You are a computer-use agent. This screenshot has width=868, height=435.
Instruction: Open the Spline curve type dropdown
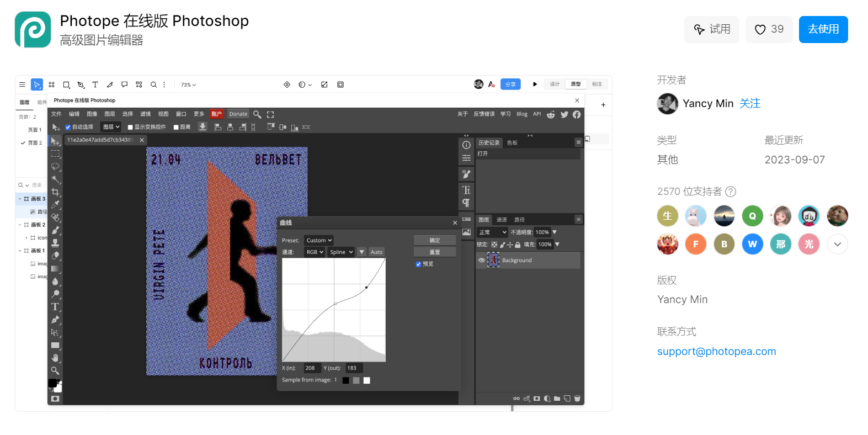pos(342,252)
